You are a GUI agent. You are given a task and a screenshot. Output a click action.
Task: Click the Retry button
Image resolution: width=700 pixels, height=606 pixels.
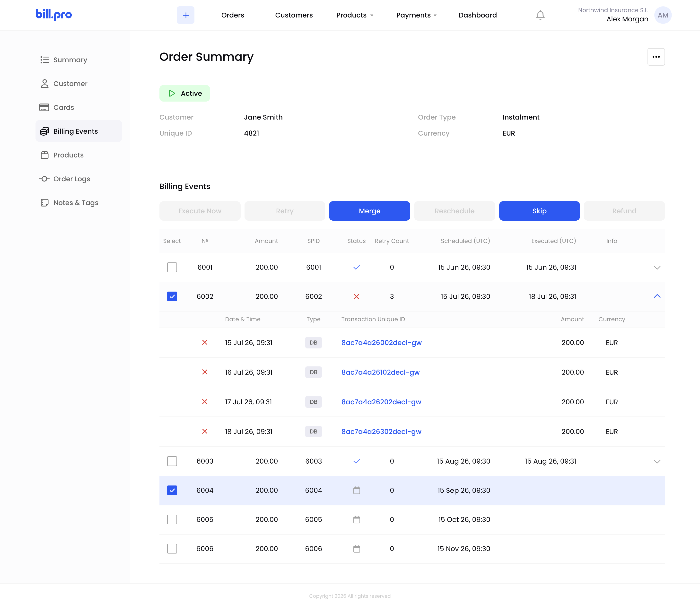coord(285,211)
